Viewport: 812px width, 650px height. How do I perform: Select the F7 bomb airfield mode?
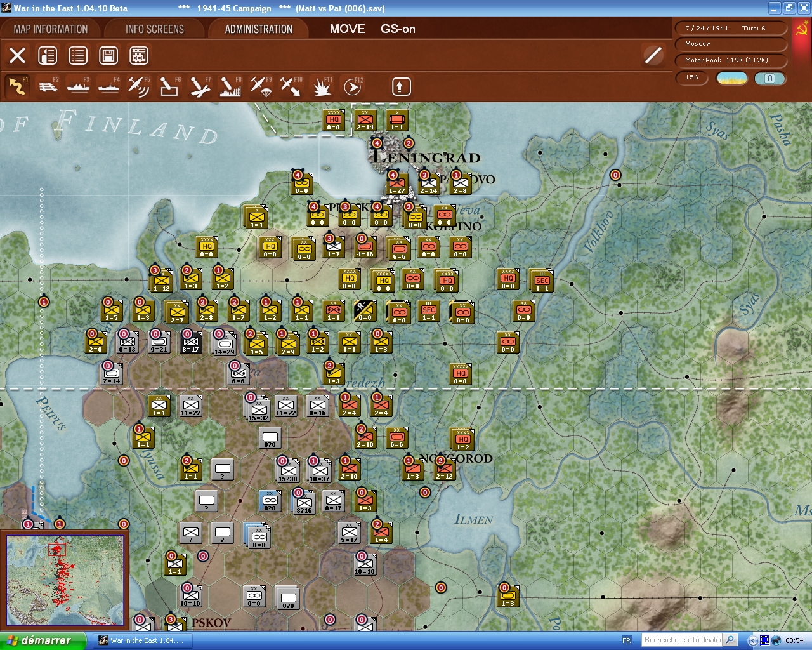coord(200,86)
